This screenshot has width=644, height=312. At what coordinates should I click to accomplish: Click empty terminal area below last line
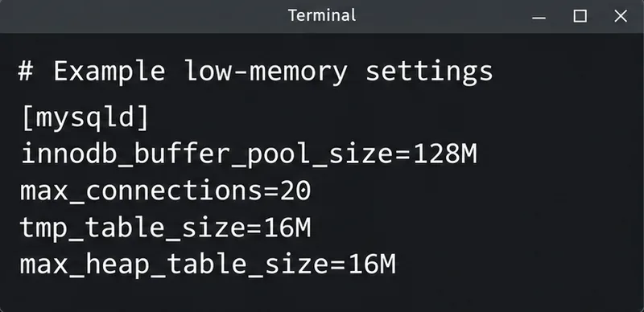322,295
